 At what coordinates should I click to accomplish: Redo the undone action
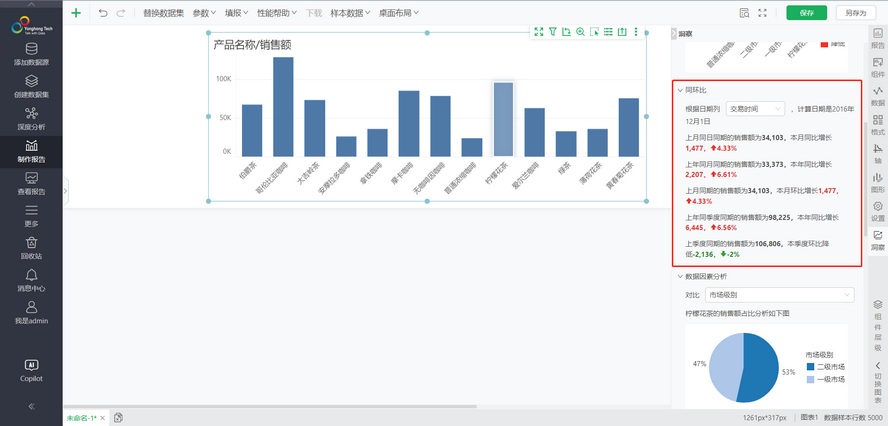pyautogui.click(x=121, y=13)
